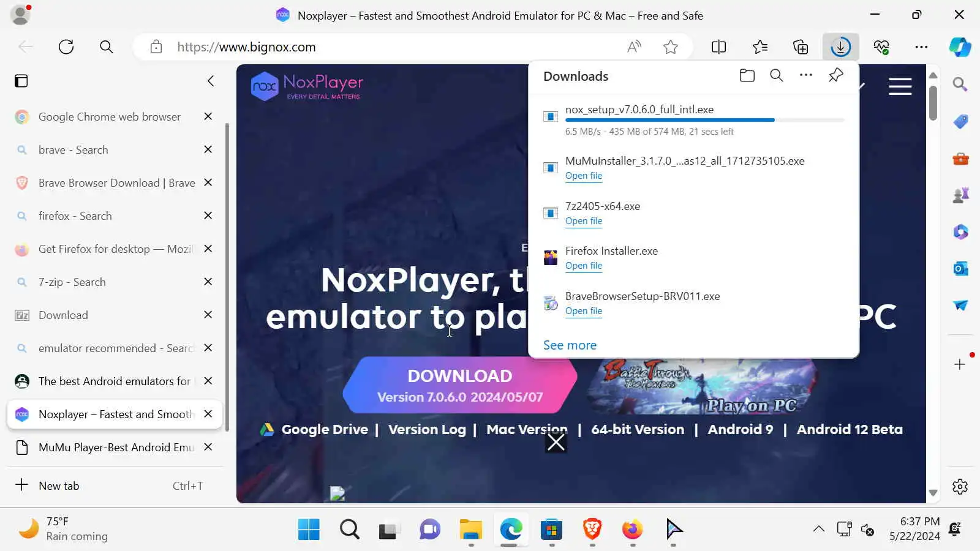Click the search icon beside reload
The height and width of the screenshot is (551, 980).
pyautogui.click(x=106, y=47)
